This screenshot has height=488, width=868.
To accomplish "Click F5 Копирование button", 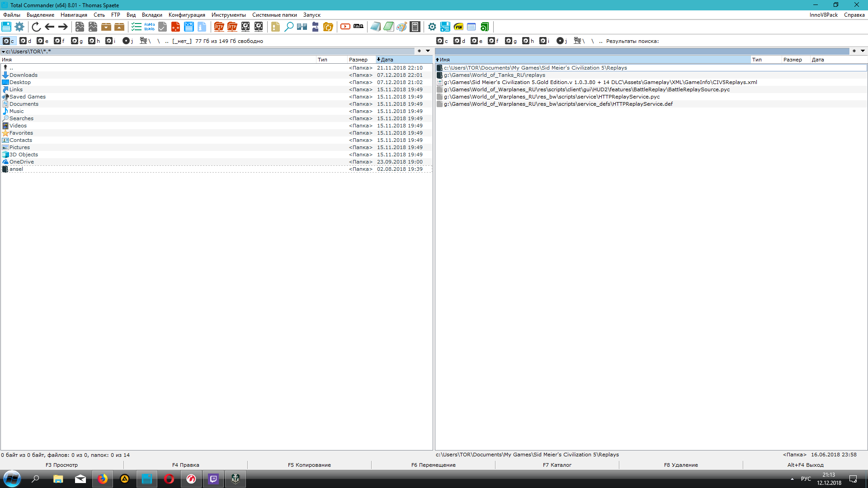I will coord(309,465).
